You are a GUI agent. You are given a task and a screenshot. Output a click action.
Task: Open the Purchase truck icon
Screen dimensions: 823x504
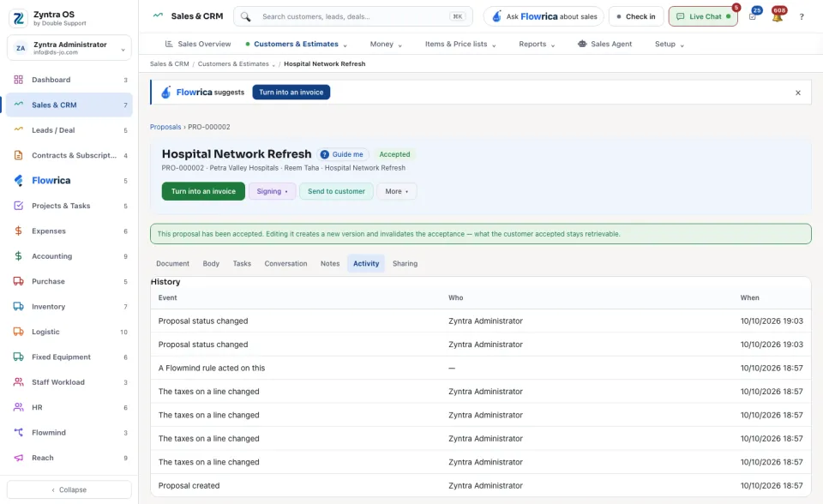coord(18,281)
